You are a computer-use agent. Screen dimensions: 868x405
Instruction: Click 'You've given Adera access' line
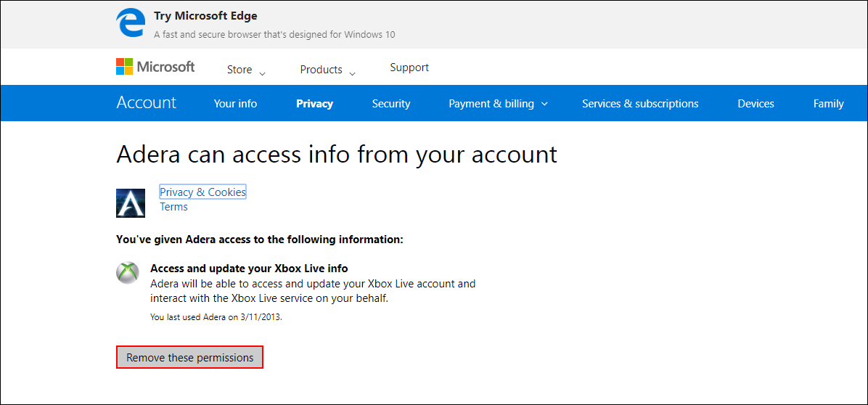pos(260,240)
